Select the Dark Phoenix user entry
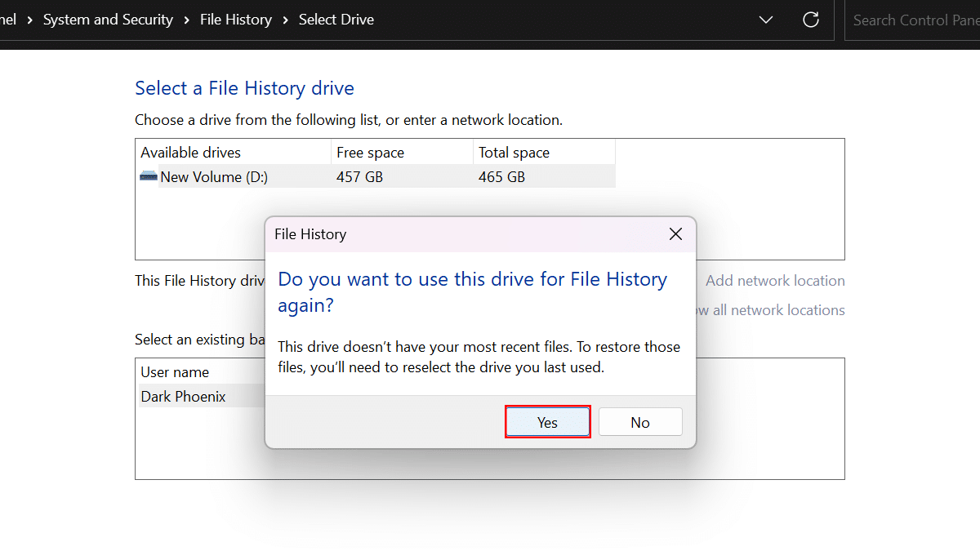 point(184,397)
